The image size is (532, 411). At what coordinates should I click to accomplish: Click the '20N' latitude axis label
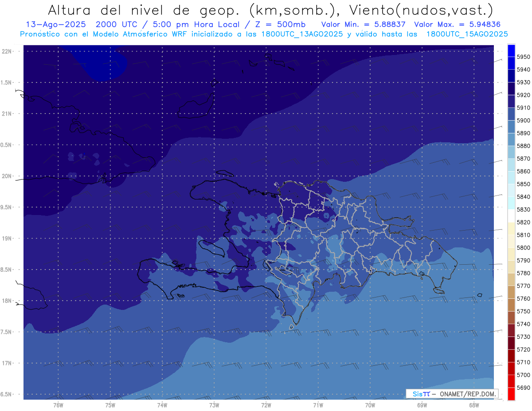(7, 176)
